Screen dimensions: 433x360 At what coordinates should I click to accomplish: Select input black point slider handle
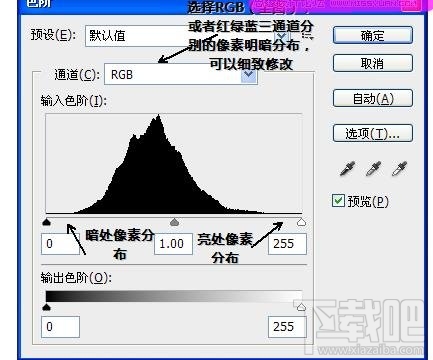coord(47,222)
